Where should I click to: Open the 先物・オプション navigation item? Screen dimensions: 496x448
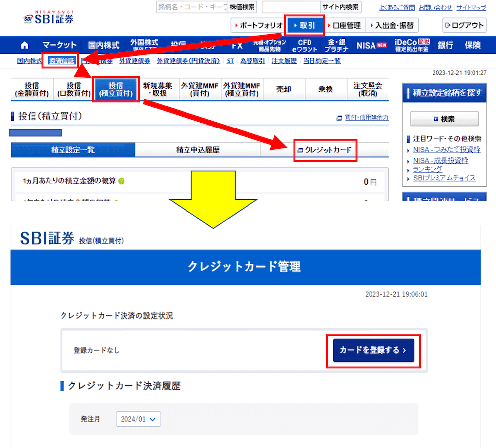click(x=269, y=45)
